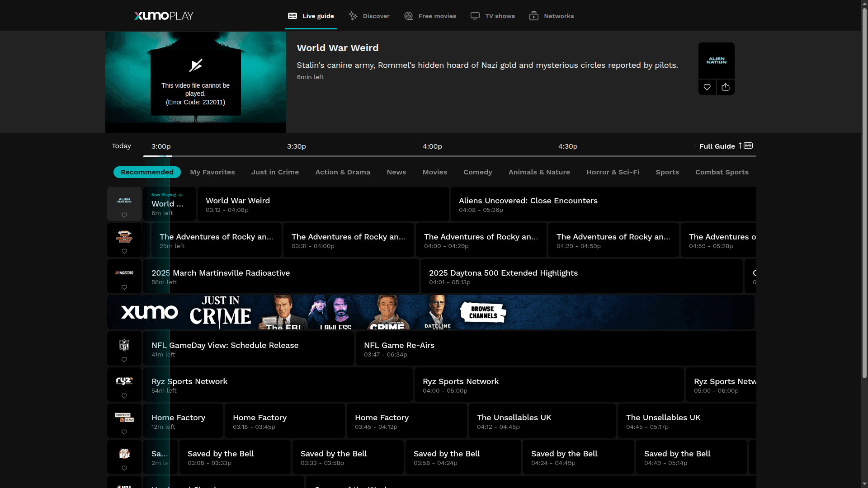This screenshot has height=488, width=868.
Task: Open the Networks section
Action: 552,16
